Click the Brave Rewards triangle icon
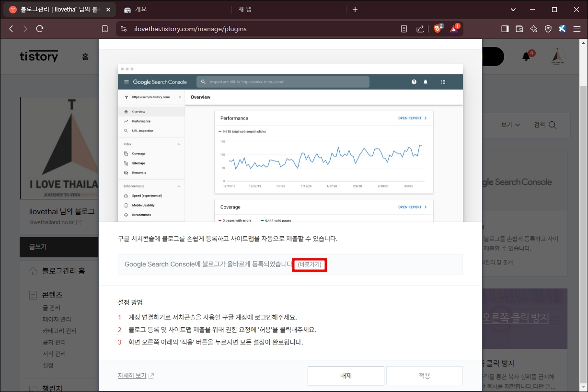Image resolution: width=588 pixels, height=392 pixels. 454,29
